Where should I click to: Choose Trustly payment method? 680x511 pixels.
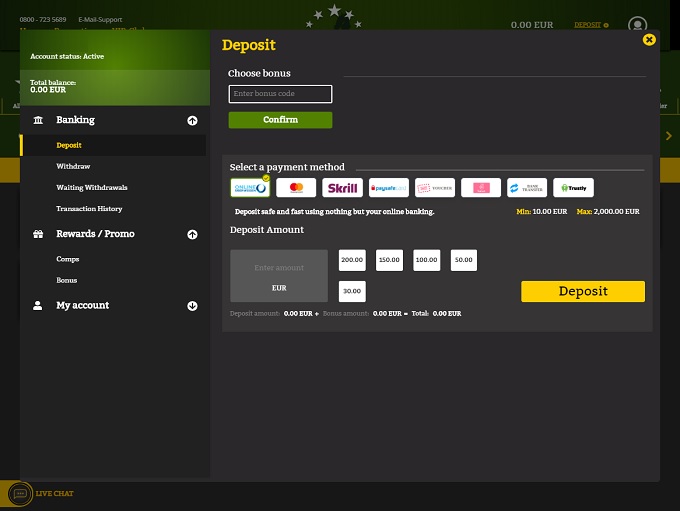click(x=573, y=188)
